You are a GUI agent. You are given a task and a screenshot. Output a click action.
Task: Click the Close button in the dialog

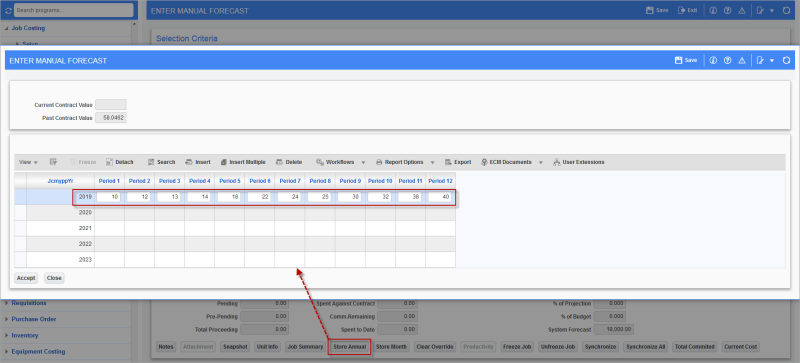coord(54,278)
